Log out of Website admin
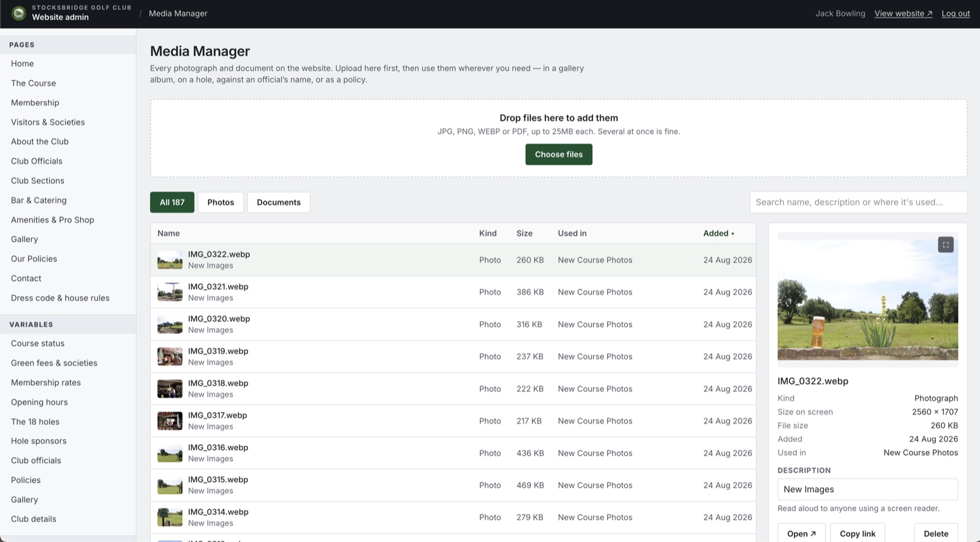This screenshot has height=542, width=980. click(x=956, y=13)
